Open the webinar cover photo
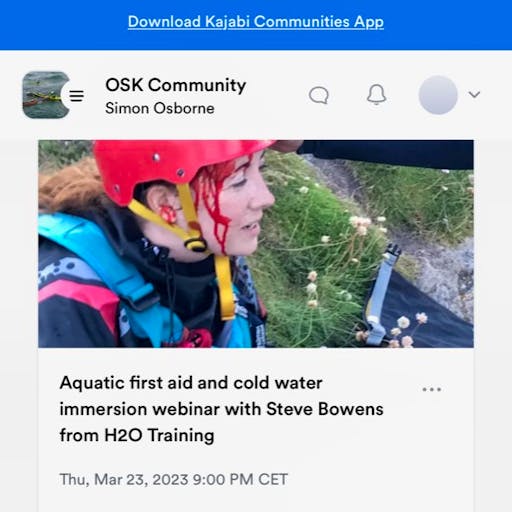The image size is (512, 512). tap(256, 244)
